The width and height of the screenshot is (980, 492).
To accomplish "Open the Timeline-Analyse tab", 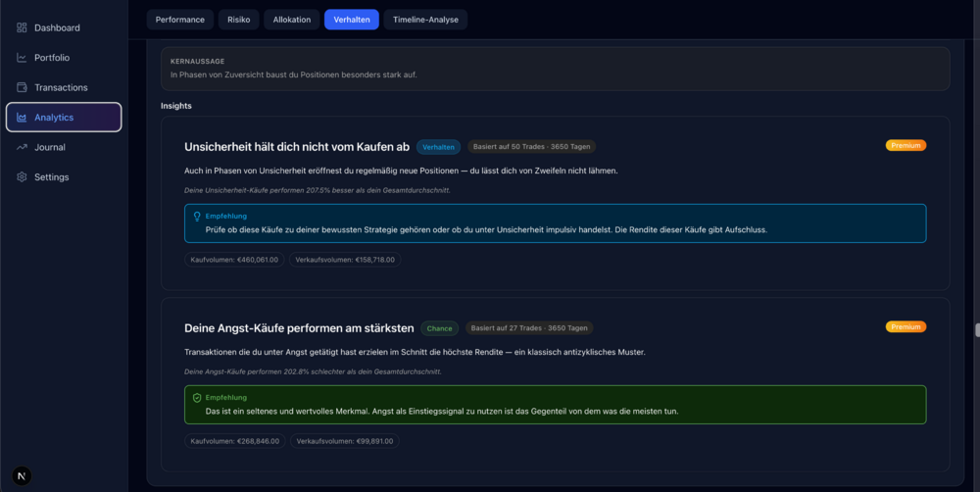I will (x=425, y=20).
